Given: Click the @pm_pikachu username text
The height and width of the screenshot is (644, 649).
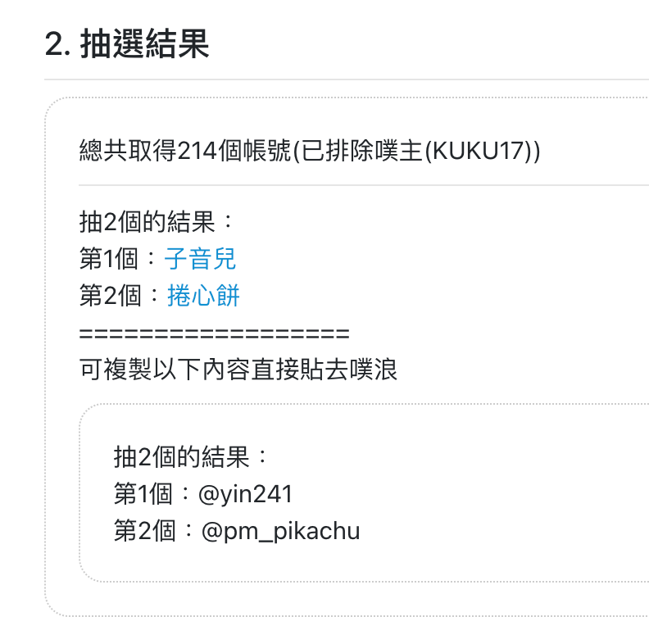Looking at the screenshot, I should click(280, 531).
